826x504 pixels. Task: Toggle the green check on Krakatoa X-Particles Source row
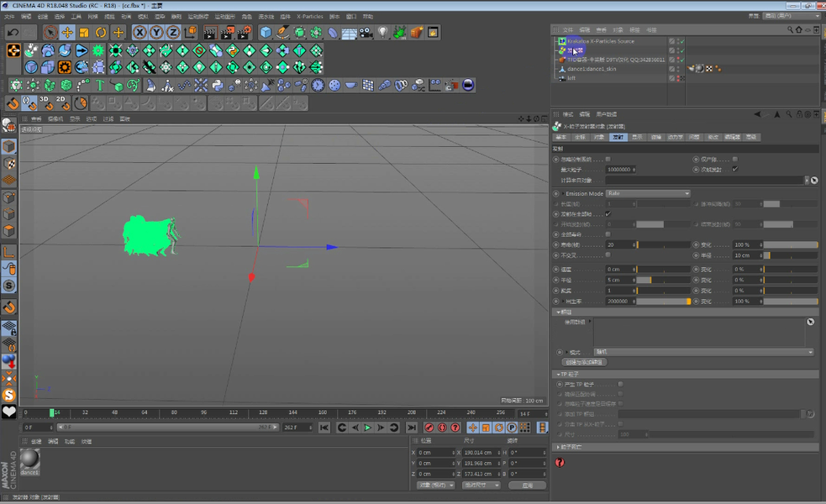pos(682,41)
